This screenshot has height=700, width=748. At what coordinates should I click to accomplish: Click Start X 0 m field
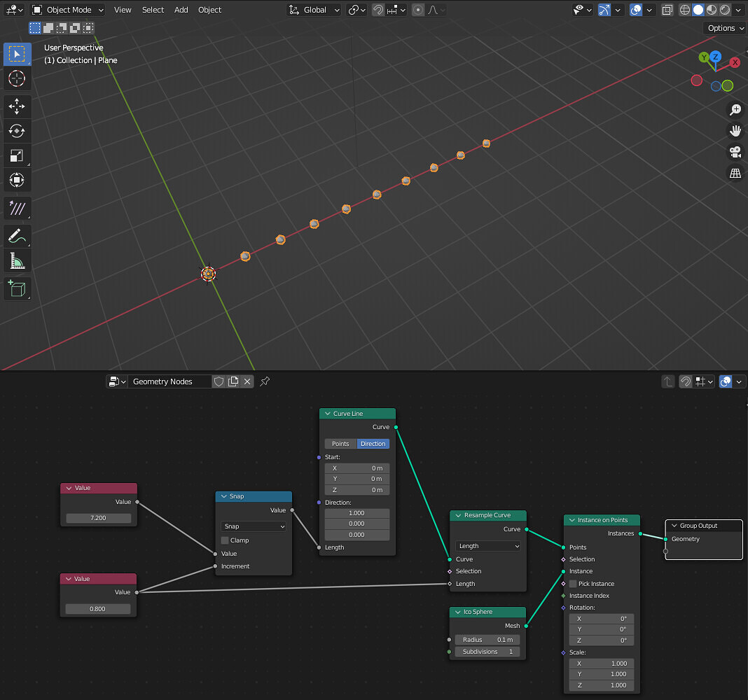[356, 468]
